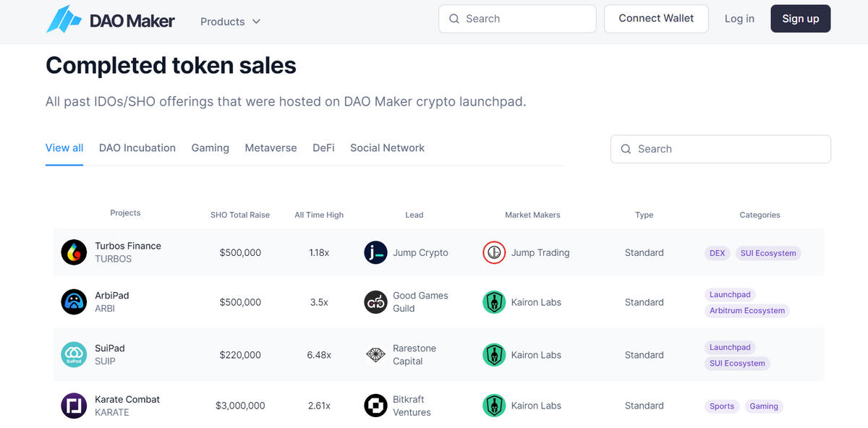Image resolution: width=868 pixels, height=428 pixels.
Task: Click the DEX category tag
Action: click(718, 253)
